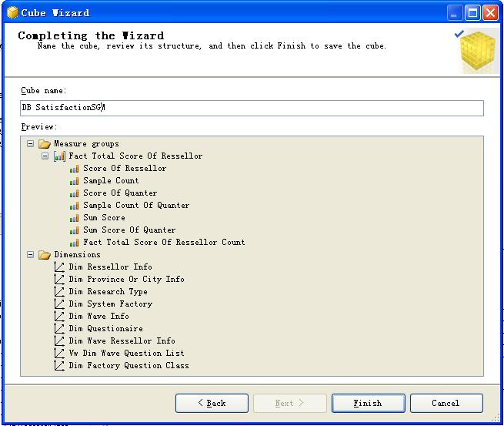Select the Sum Score measure

tap(104, 217)
